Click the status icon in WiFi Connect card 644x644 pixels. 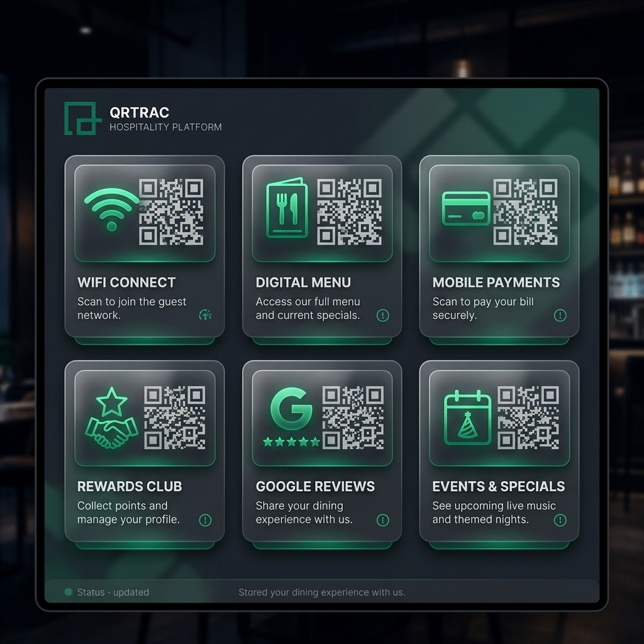point(206,315)
